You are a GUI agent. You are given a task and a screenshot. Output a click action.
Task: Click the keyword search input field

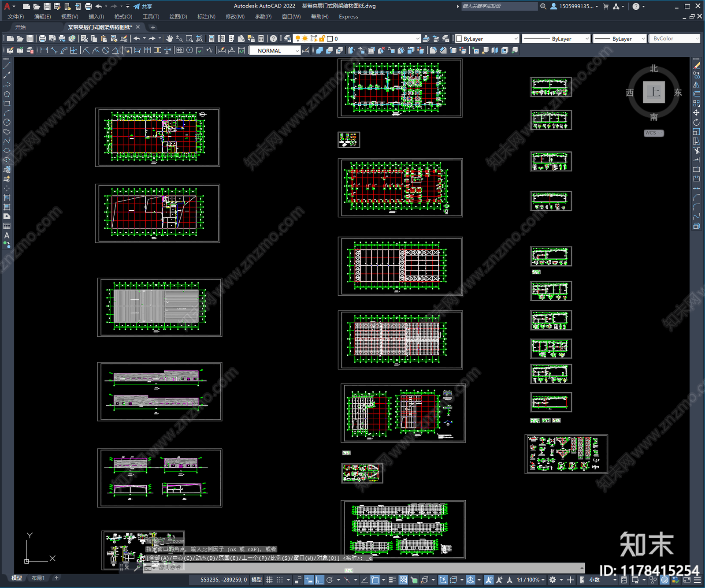(499, 6)
